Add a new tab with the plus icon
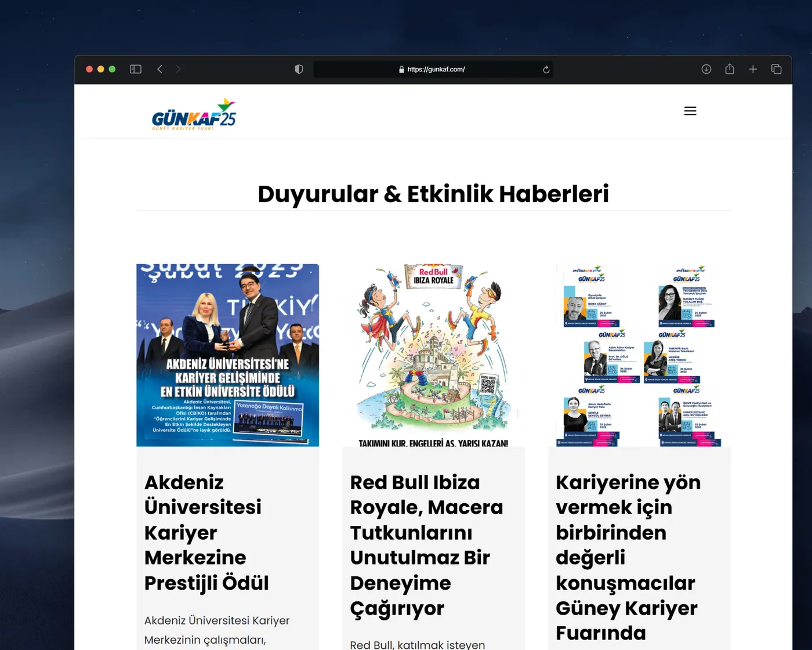This screenshot has width=812, height=650. 753,69
